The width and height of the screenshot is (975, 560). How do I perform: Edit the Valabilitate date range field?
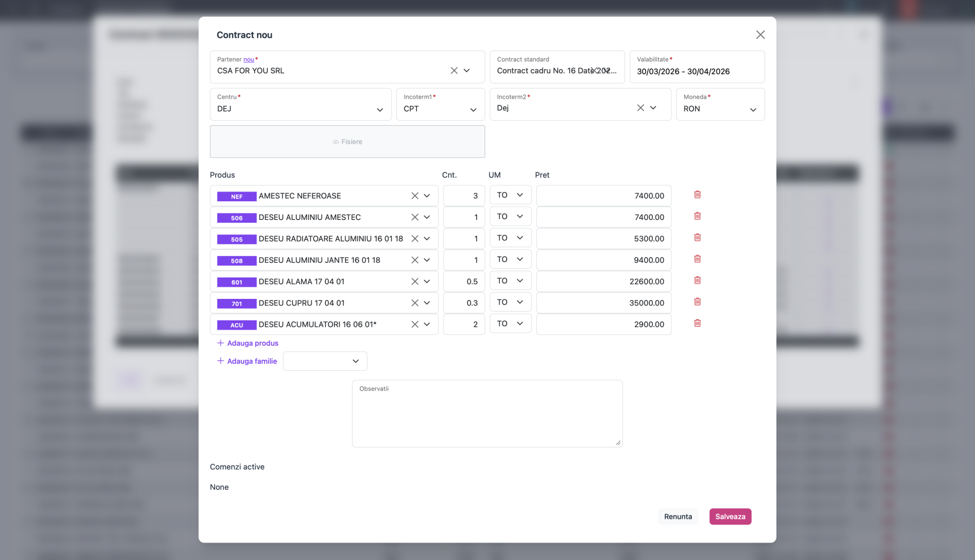click(x=697, y=67)
